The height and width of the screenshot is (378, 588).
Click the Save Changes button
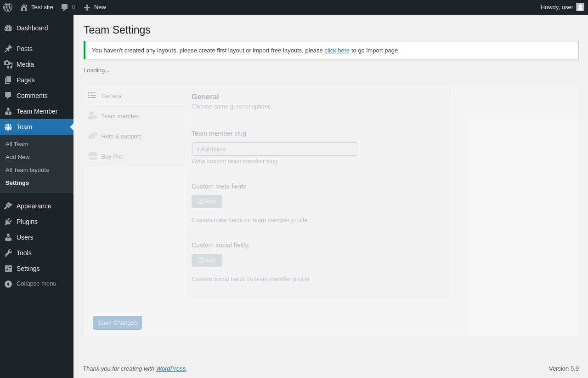click(x=117, y=323)
